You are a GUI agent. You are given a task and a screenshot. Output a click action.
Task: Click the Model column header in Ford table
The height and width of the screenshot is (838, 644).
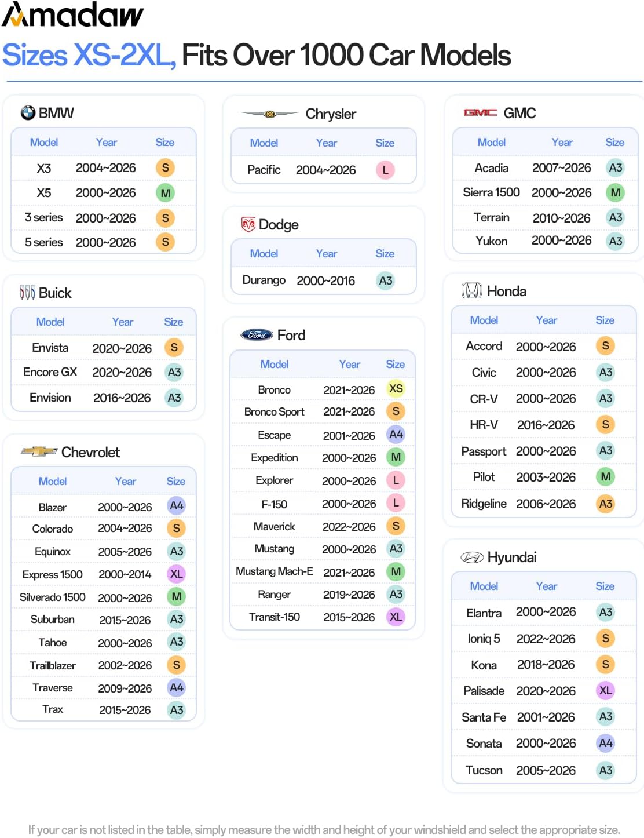[x=275, y=364]
